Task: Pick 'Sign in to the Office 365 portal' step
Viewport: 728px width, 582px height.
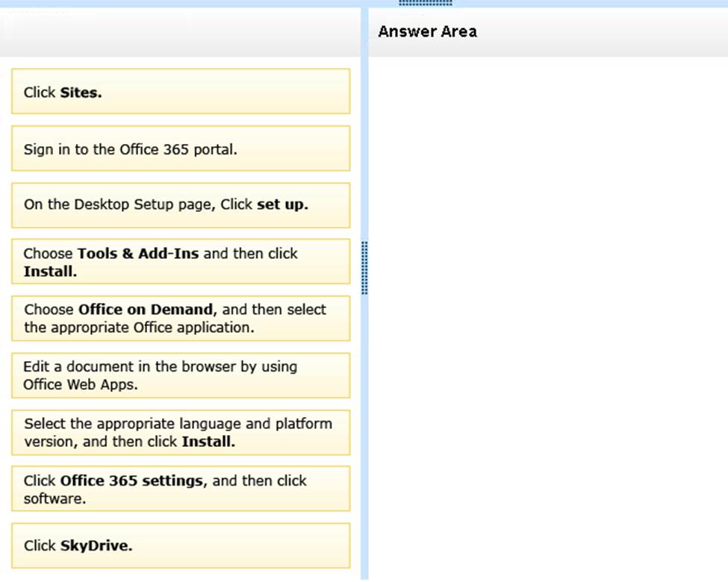Action: (181, 148)
